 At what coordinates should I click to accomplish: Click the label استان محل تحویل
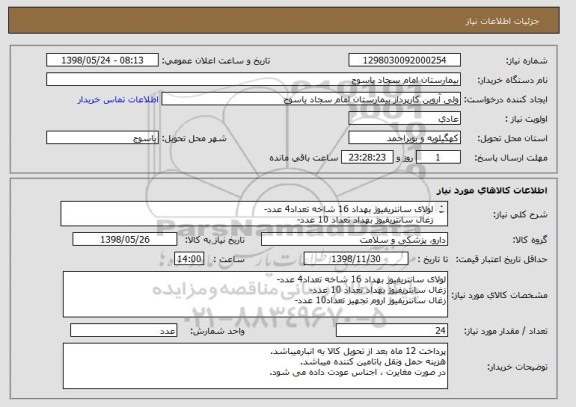point(512,138)
